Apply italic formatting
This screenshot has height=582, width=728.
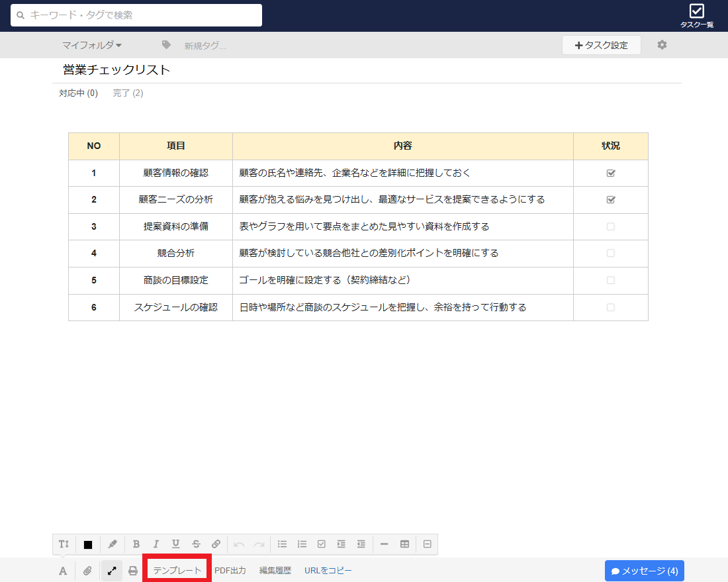pos(156,544)
